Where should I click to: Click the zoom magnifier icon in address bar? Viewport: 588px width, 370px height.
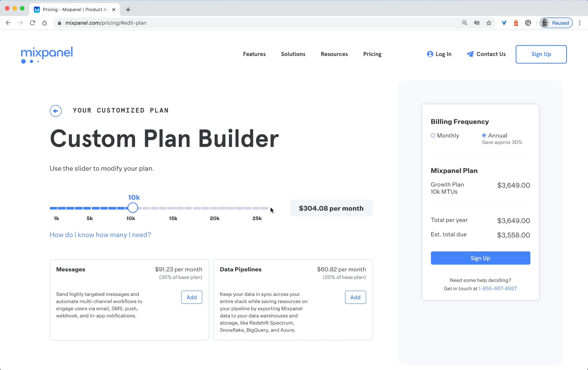point(464,23)
